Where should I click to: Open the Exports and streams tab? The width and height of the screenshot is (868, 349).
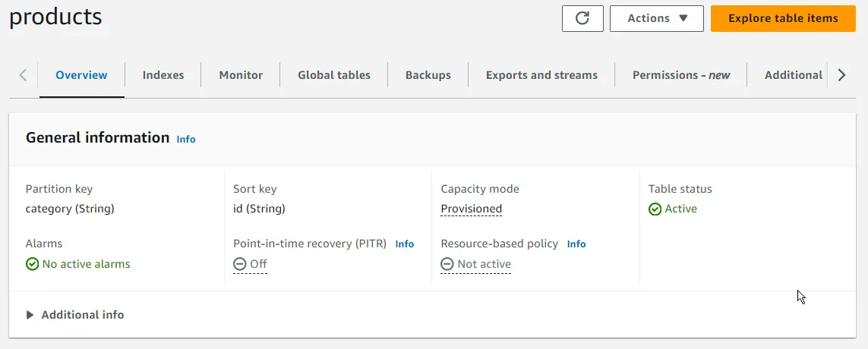541,75
